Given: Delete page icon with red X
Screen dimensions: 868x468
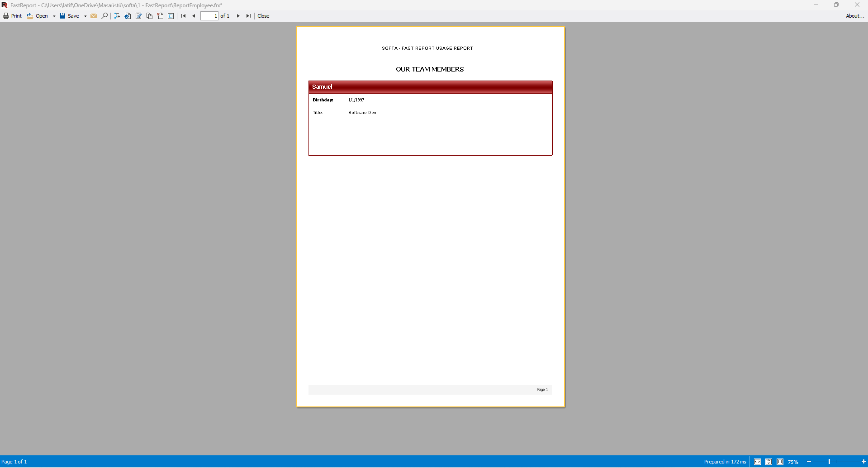Looking at the screenshot, I should click(x=160, y=16).
